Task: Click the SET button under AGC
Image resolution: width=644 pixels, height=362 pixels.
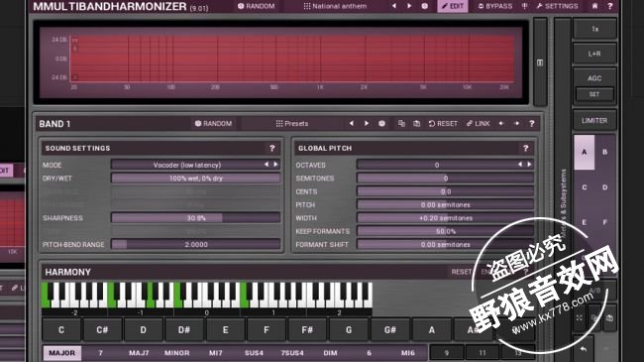Action: (x=594, y=94)
